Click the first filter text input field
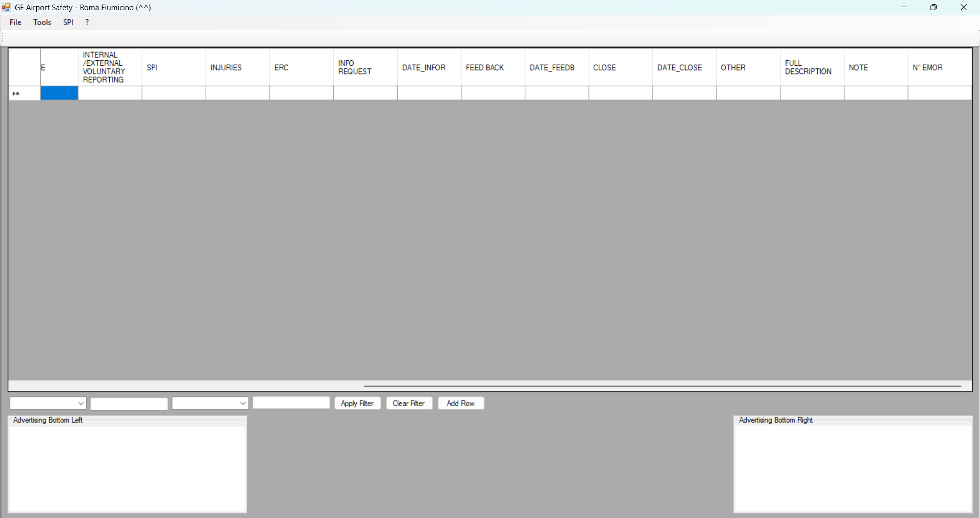The height and width of the screenshot is (518, 980). tap(129, 404)
